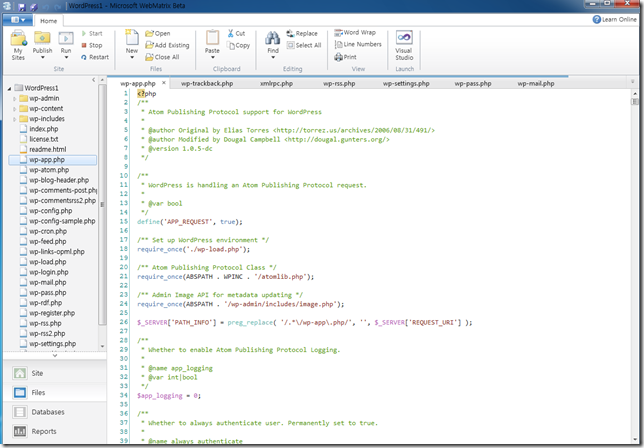The height and width of the screenshot is (448, 644).
Task: Expand the wp-admin folder
Action: pyautogui.click(x=14, y=99)
